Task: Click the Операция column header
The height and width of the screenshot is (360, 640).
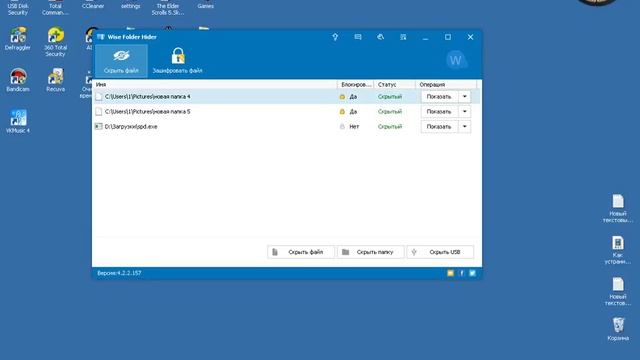Action: pos(446,84)
